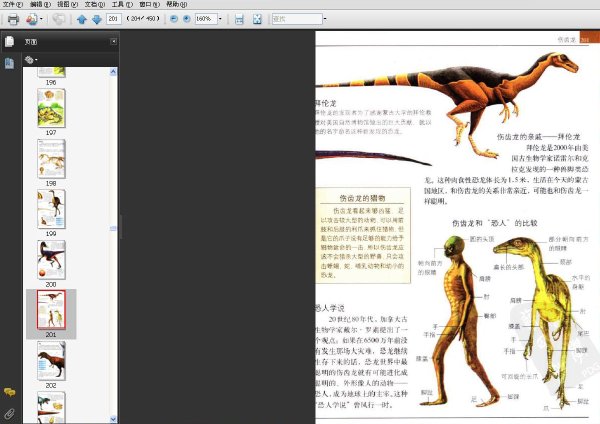This screenshot has height=424, width=600.
Task: Select page thumbnail 199
Action: pyautogui.click(x=51, y=209)
